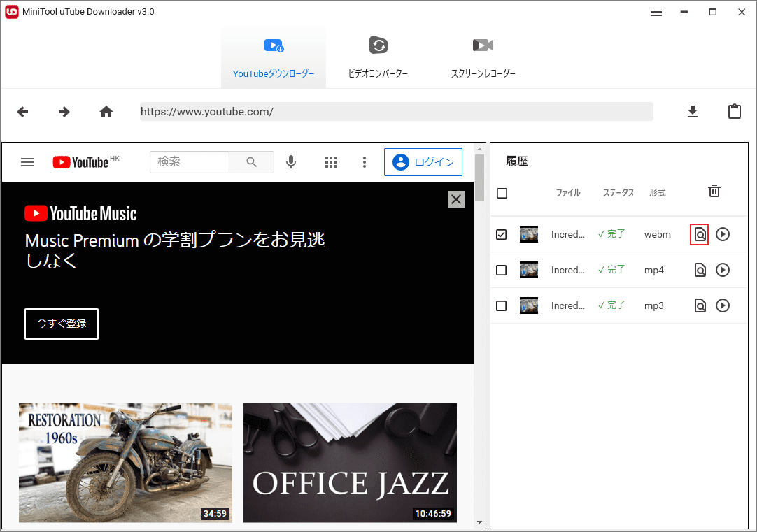Open the Office Jazz video thumbnail
Image resolution: width=757 pixels, height=532 pixels.
(x=350, y=463)
